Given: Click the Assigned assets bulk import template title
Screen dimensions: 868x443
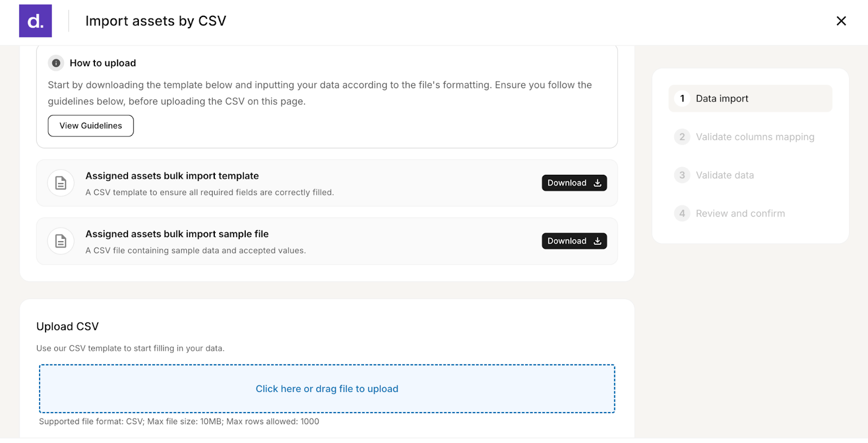Looking at the screenshot, I should click(x=172, y=176).
